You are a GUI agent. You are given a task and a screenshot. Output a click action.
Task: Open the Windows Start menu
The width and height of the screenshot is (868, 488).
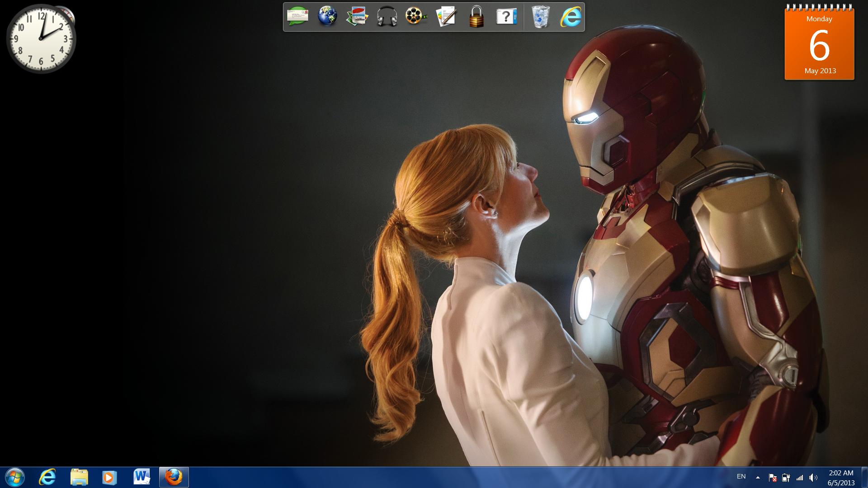click(14, 477)
